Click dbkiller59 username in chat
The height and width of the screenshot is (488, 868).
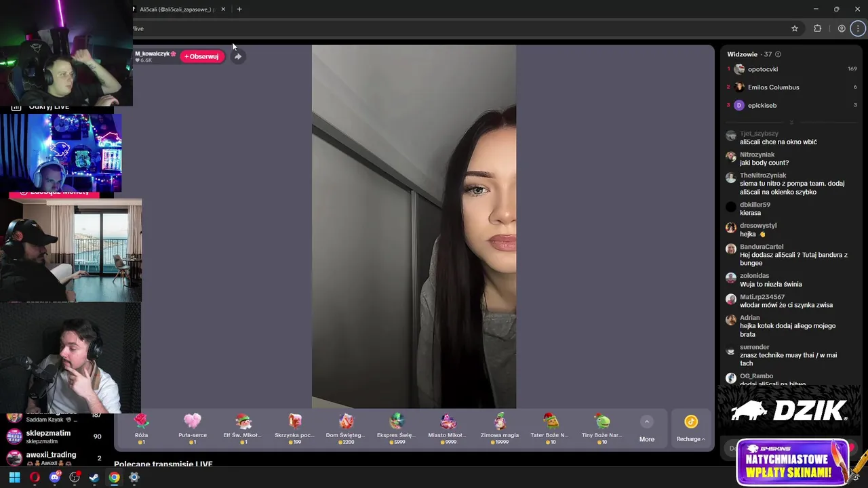tap(755, 205)
